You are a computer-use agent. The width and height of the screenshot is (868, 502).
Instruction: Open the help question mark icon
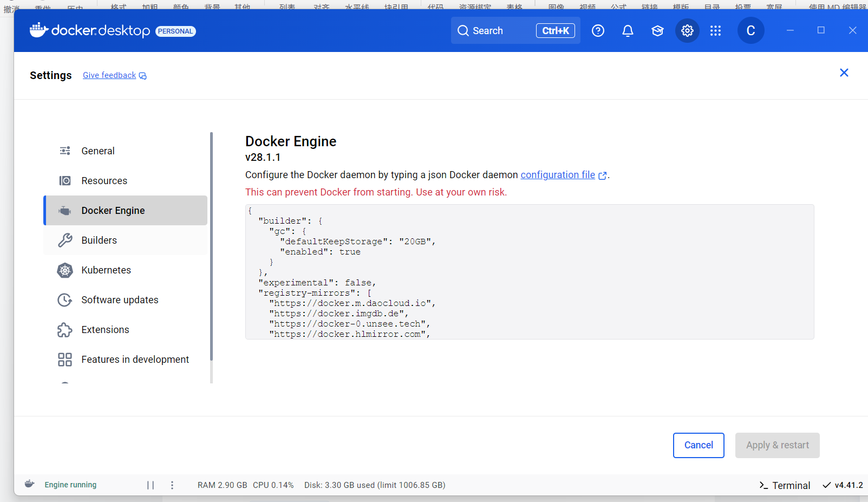click(598, 31)
